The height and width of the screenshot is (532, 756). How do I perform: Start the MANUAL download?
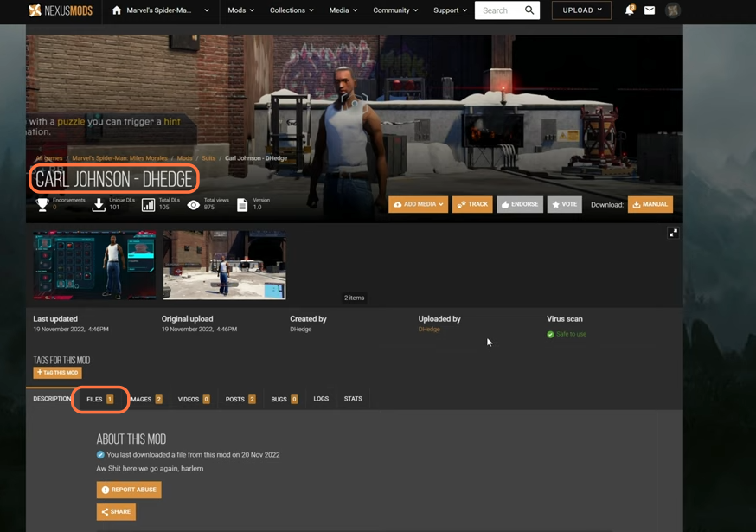click(x=650, y=204)
